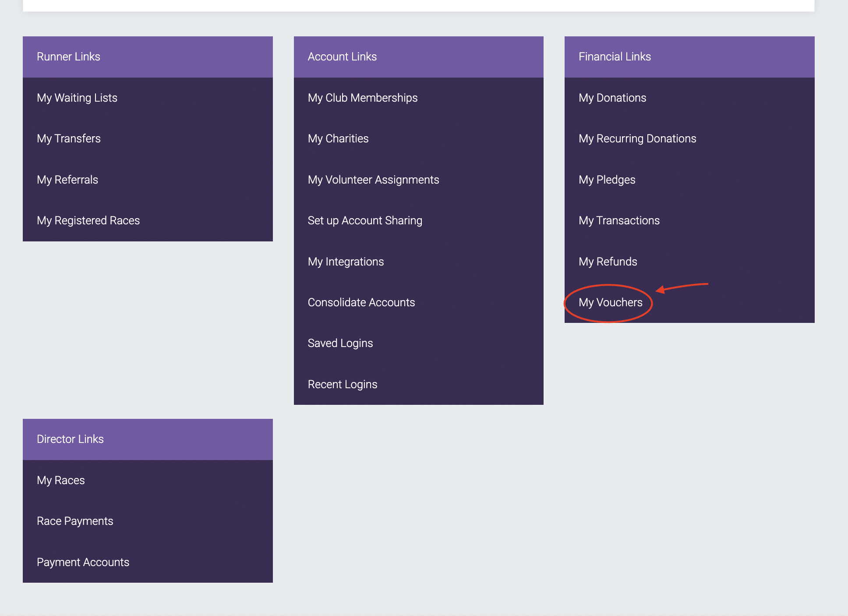This screenshot has height=616, width=848.
Task: View My Registered Races
Action: click(x=88, y=220)
